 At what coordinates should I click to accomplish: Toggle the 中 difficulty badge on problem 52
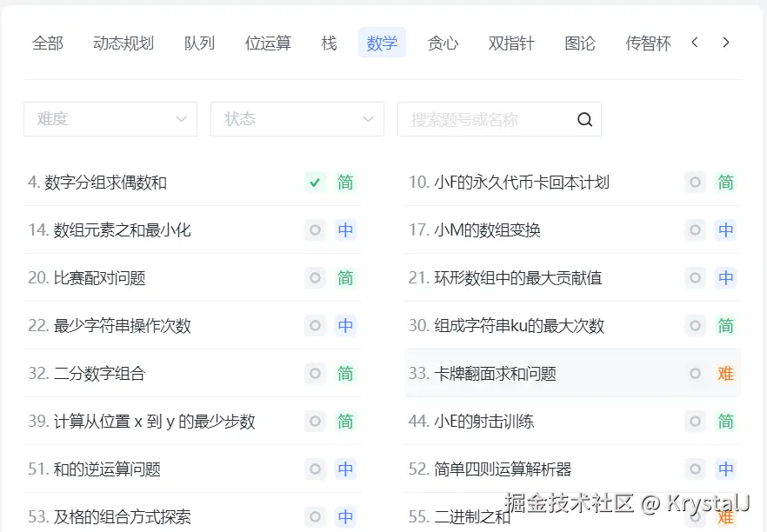point(725,469)
